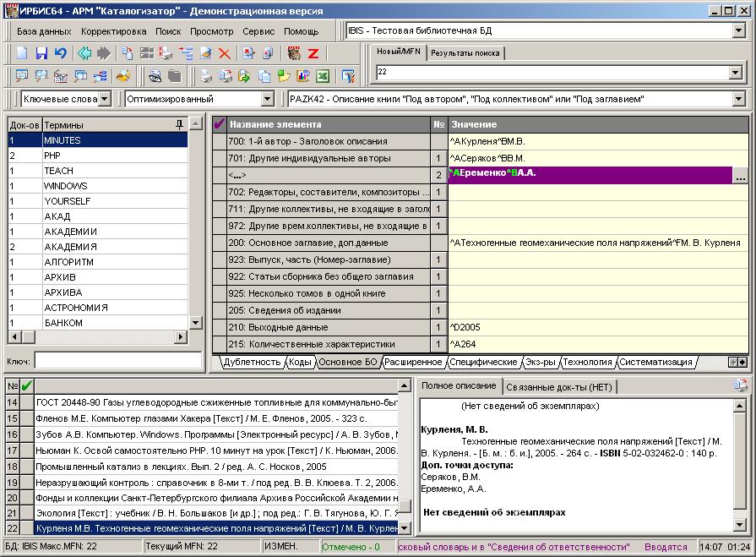
Task: Click the printer icon in second toolbar row
Action: tap(205, 76)
